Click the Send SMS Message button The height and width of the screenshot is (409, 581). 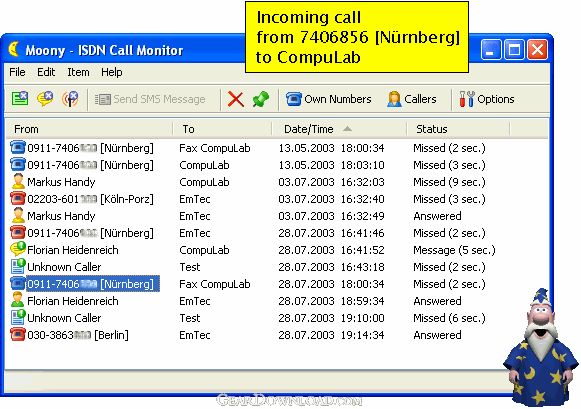click(150, 99)
